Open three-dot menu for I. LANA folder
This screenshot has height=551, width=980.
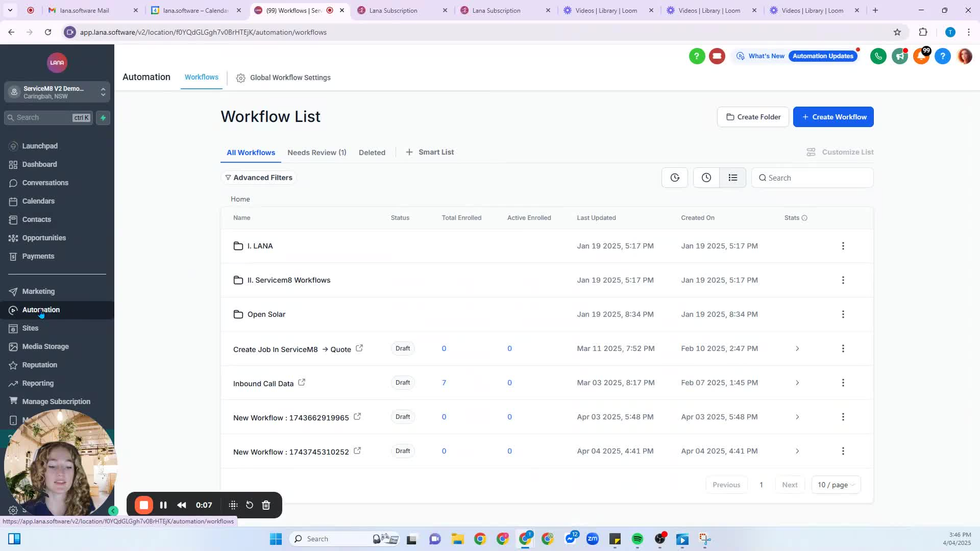(843, 246)
